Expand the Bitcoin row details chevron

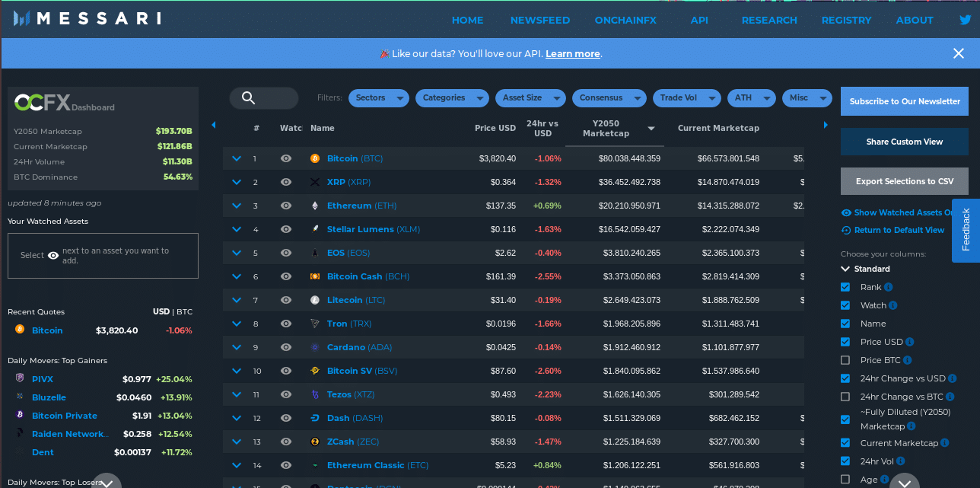(237, 158)
